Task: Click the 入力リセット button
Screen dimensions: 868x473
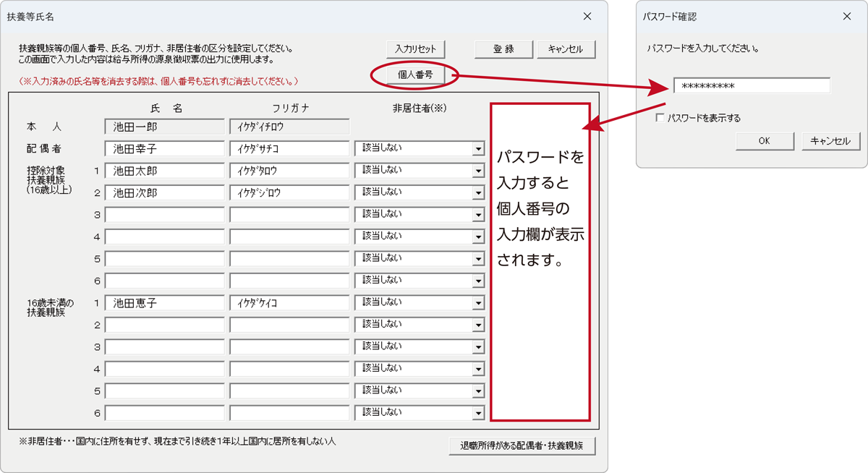Action: click(415, 49)
